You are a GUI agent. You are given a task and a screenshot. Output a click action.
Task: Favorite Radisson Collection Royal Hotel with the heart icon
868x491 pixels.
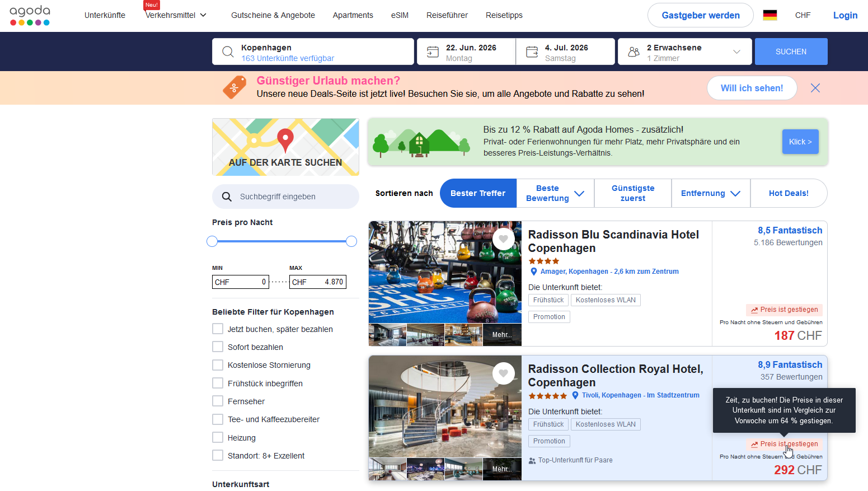(503, 373)
